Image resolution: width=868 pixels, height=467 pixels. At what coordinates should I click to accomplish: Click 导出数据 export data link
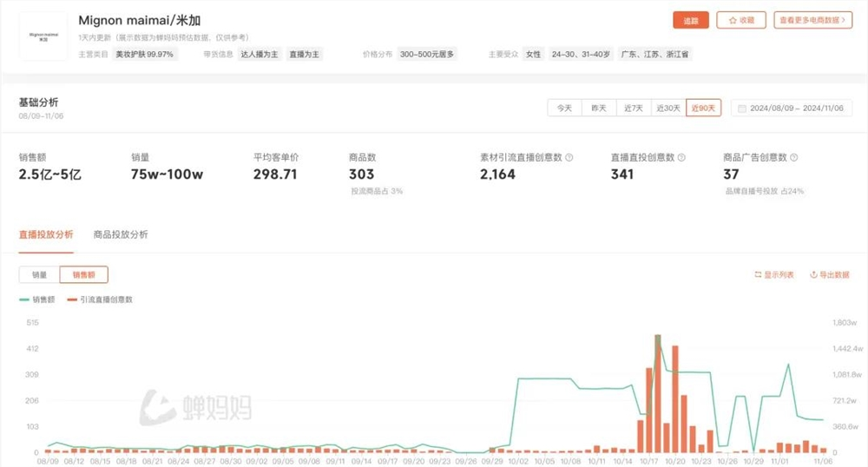(x=829, y=274)
